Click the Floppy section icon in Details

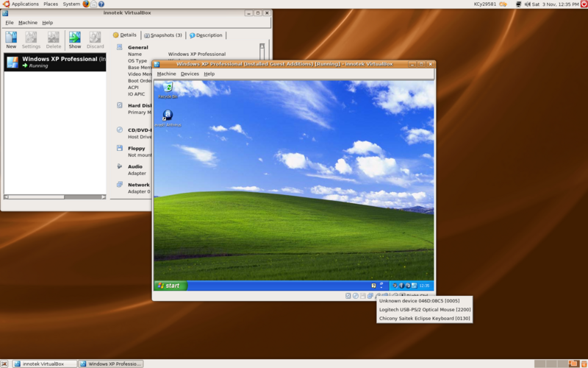click(119, 148)
